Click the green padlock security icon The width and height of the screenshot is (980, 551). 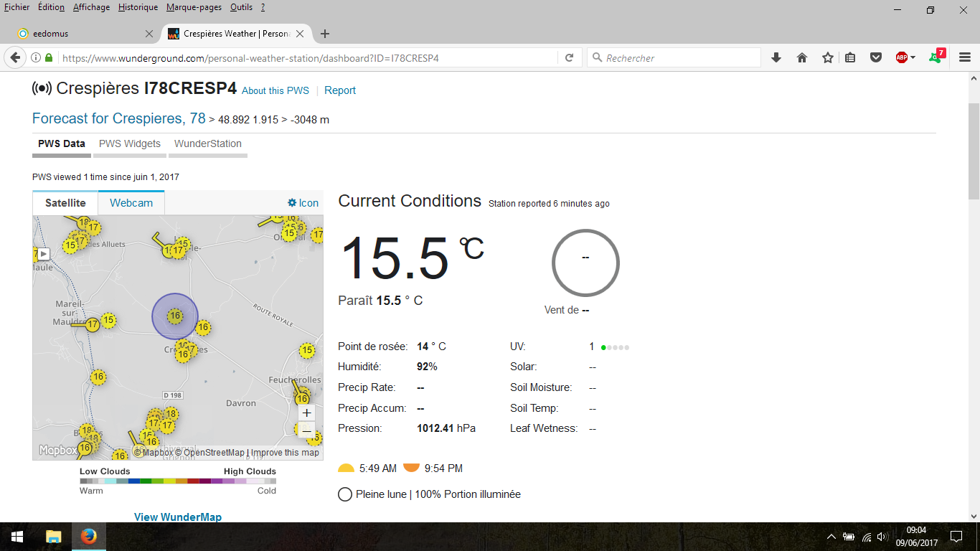[x=49, y=57]
